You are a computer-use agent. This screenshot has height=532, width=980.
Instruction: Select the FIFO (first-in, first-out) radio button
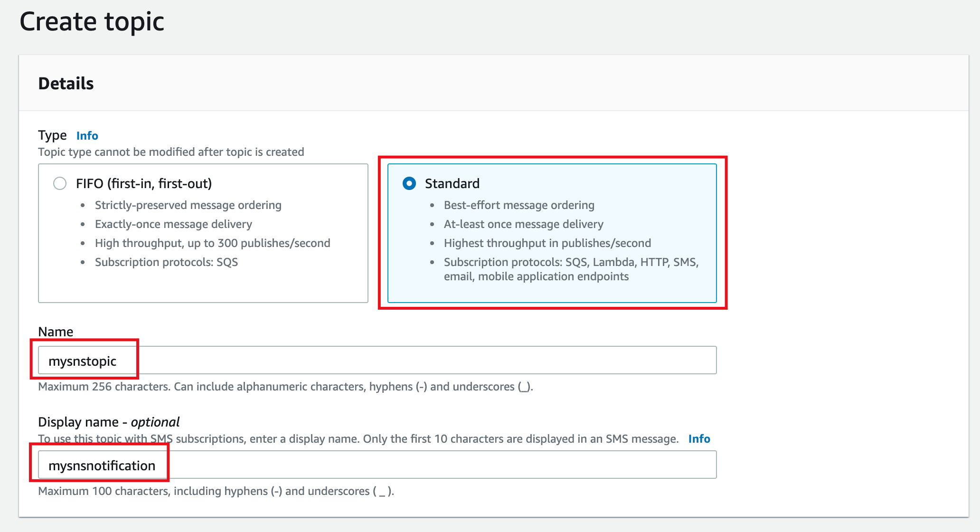[60, 183]
